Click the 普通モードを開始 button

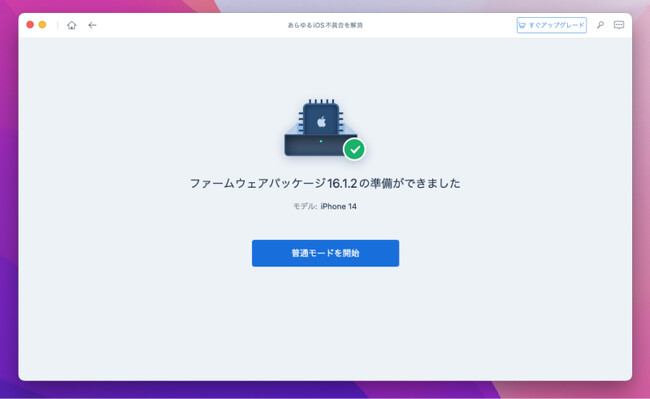(x=325, y=253)
